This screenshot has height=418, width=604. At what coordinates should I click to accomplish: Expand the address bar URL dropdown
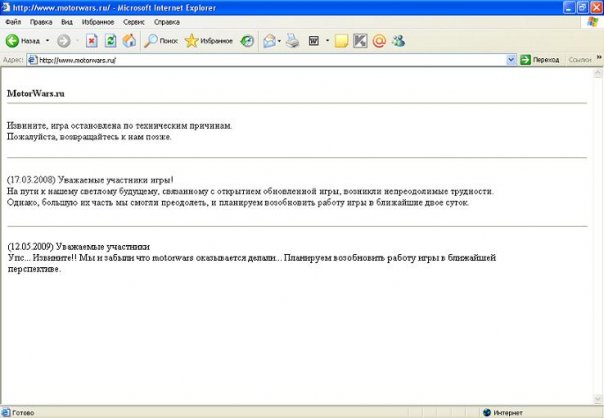click(x=510, y=60)
